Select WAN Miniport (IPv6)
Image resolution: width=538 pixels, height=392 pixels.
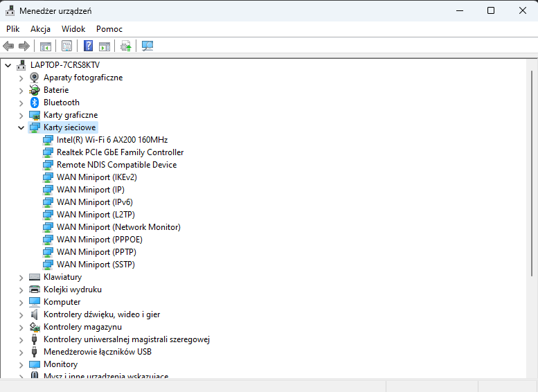point(95,202)
